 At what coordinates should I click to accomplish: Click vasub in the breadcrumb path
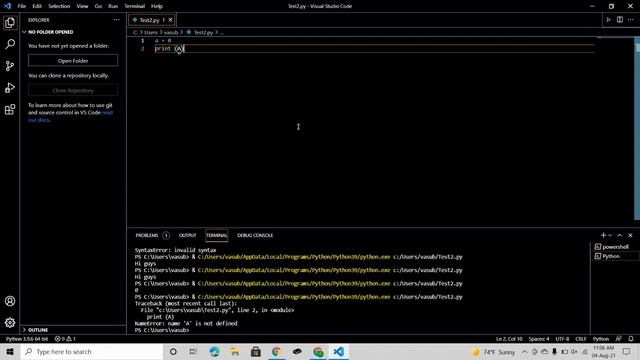(171, 32)
